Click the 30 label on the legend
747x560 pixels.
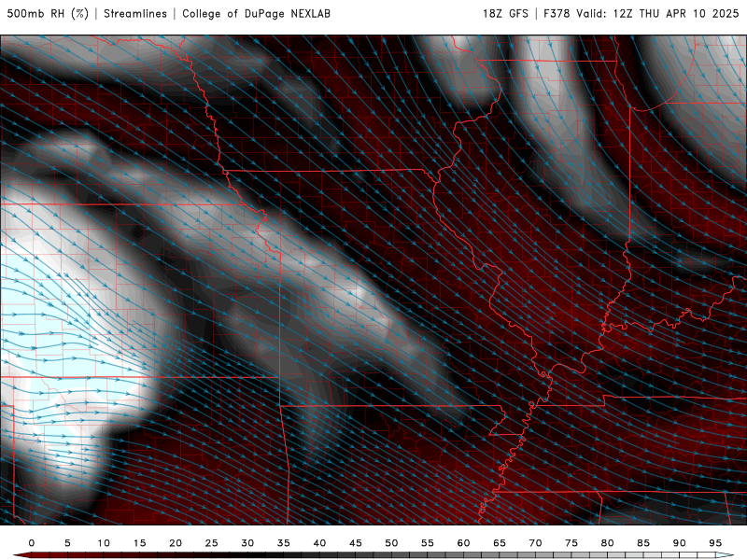tap(247, 543)
